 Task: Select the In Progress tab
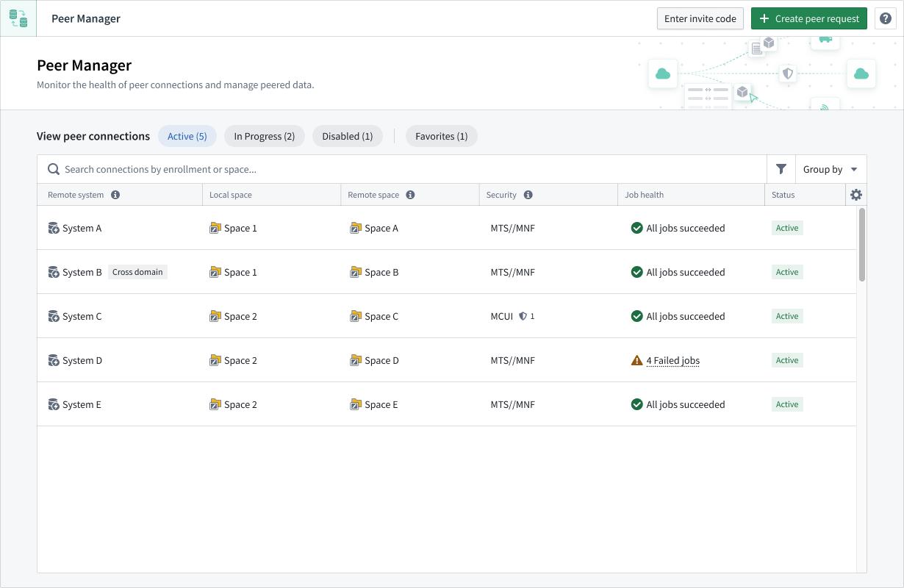pyautogui.click(x=264, y=136)
